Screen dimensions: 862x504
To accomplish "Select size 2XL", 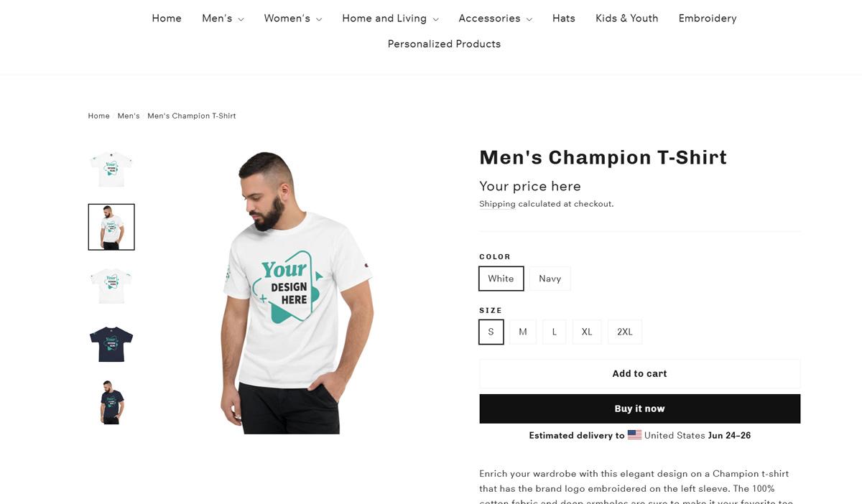I will [x=625, y=332].
